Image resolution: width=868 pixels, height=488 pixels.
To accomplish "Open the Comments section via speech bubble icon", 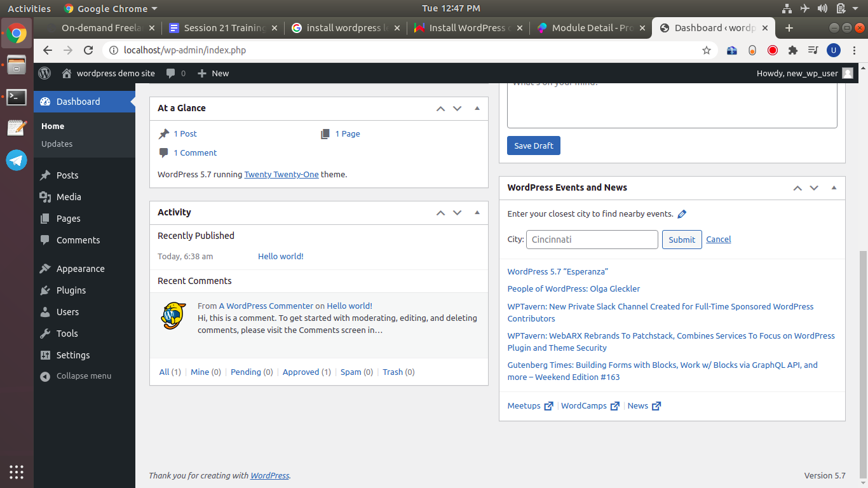I will click(44, 240).
